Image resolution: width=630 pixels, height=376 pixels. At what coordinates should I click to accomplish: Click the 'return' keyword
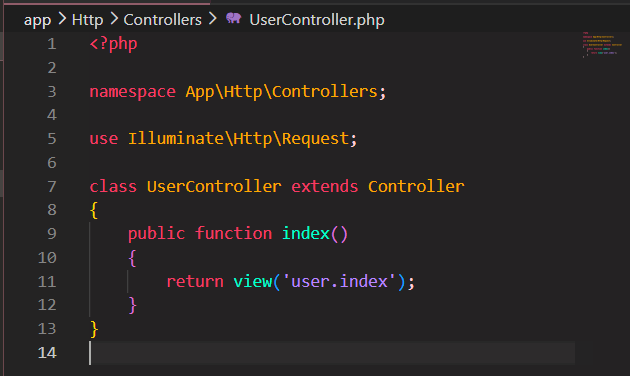[195, 281]
